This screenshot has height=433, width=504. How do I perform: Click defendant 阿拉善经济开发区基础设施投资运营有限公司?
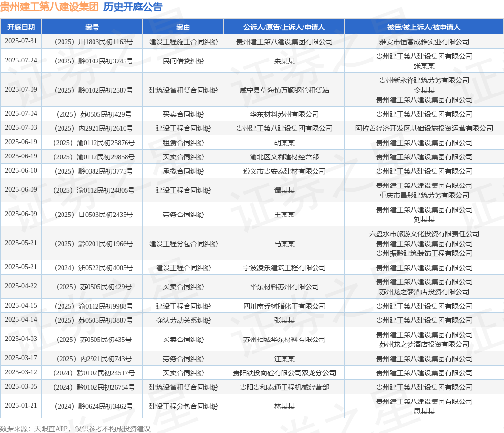[x=424, y=128]
